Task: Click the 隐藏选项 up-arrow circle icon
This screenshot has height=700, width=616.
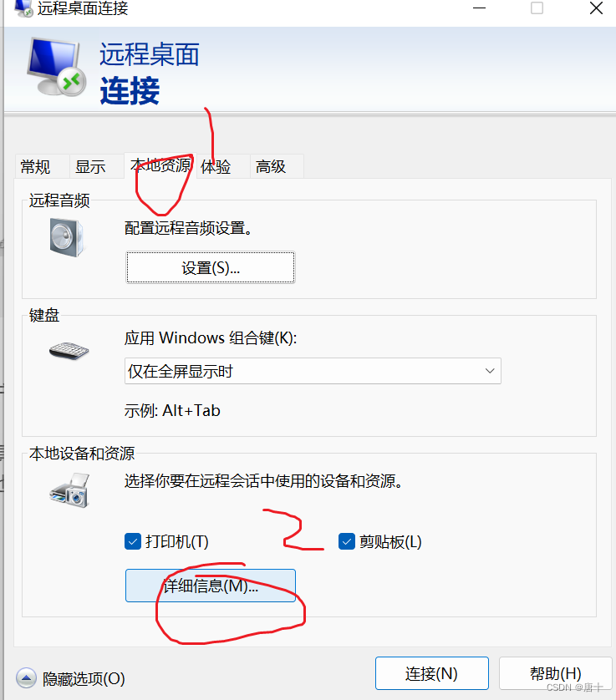Action: [x=27, y=678]
